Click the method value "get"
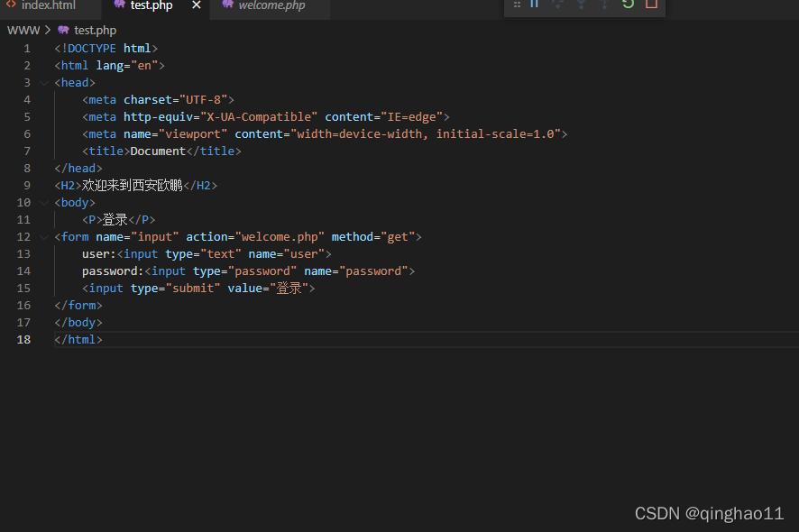The width and height of the screenshot is (799, 532). click(x=398, y=237)
